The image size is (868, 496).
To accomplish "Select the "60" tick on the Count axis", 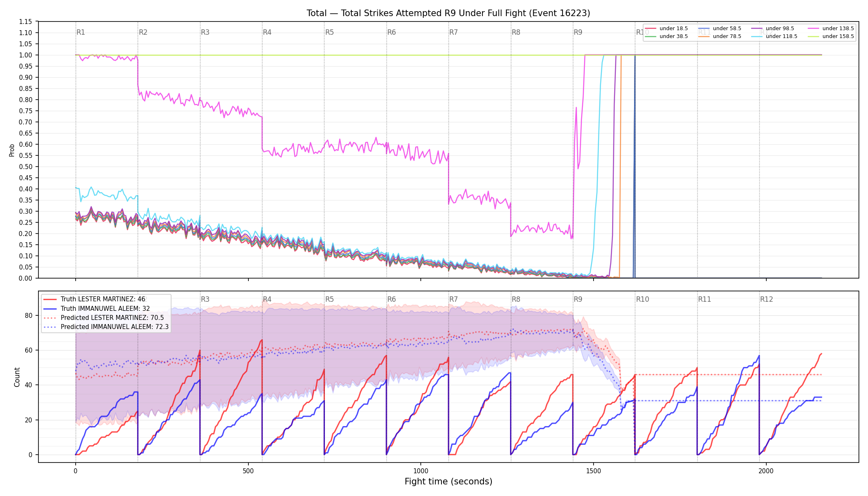I will click(x=29, y=350).
